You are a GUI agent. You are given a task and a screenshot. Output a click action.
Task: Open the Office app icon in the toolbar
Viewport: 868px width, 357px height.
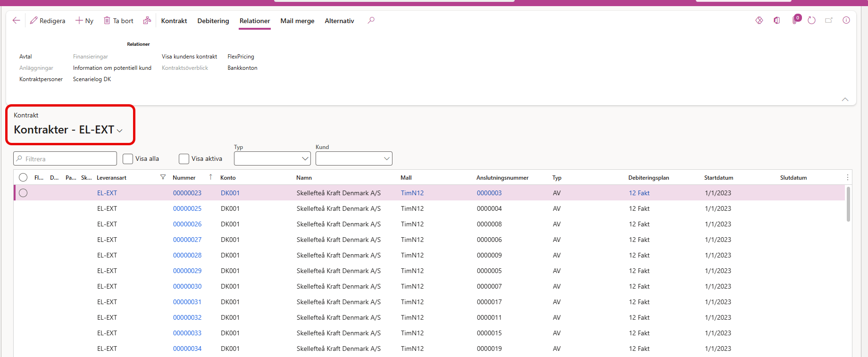pos(776,20)
